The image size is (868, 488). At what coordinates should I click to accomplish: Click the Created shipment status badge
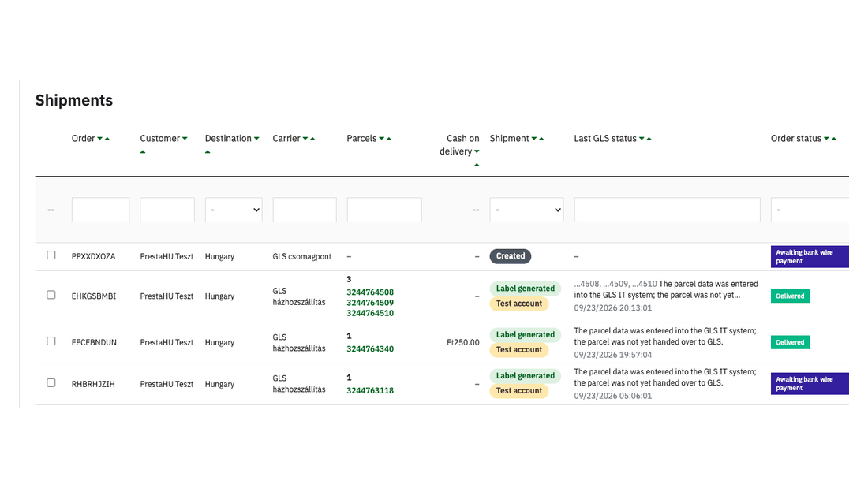click(511, 256)
